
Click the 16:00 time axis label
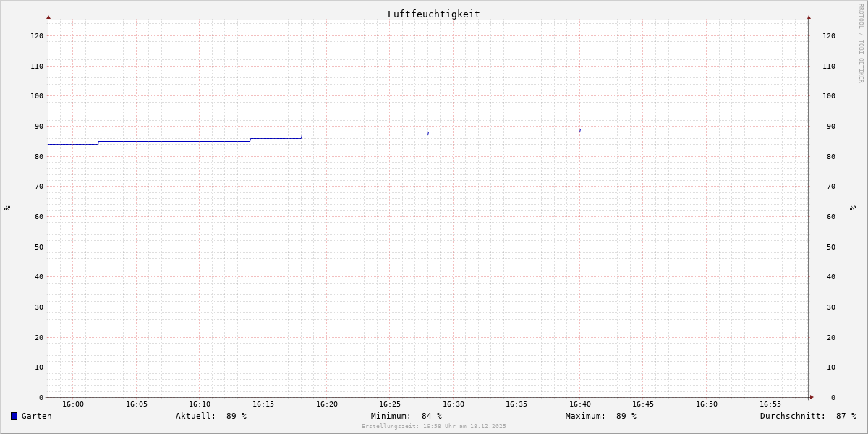click(73, 404)
